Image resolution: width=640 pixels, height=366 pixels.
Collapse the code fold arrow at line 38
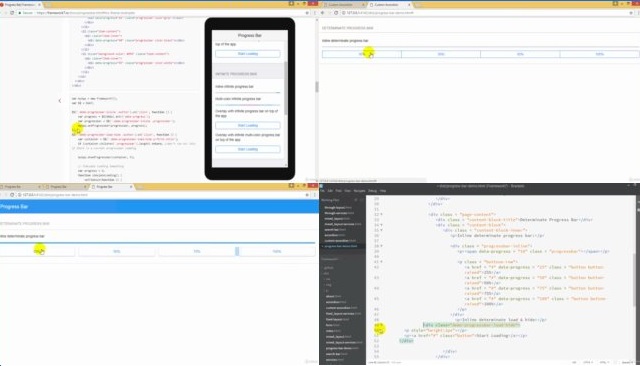coord(382,246)
